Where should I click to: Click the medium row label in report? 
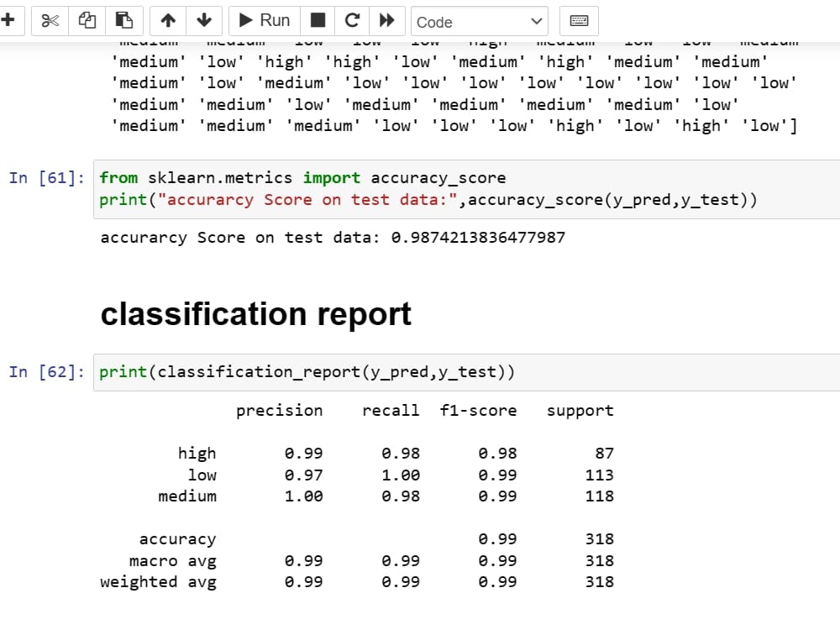187,496
